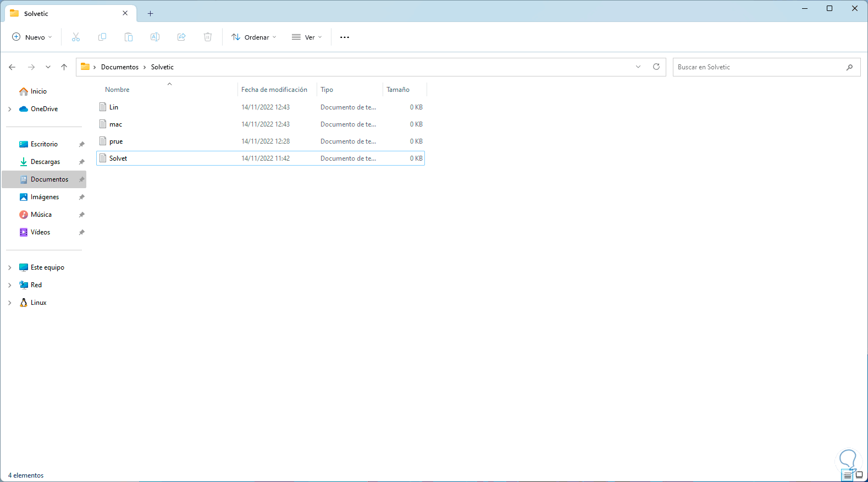Unpin Vídeos using its pin icon

[x=82, y=232]
